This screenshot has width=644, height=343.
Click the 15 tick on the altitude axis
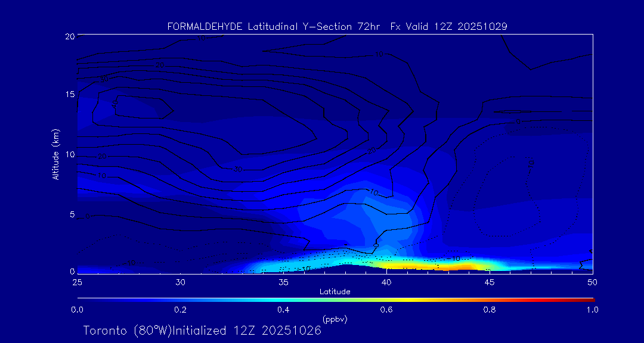69,95
